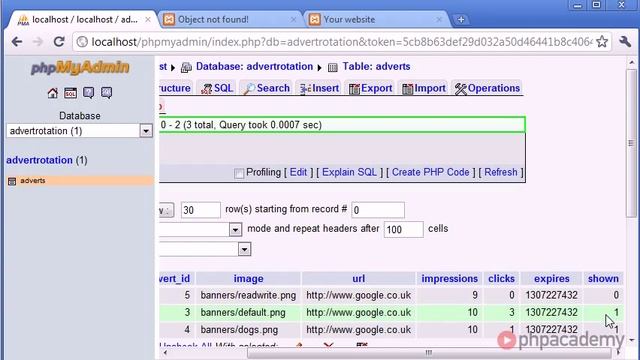This screenshot has height=360, width=640.
Task: Close the 'Your website' tab
Action: pos(439,20)
